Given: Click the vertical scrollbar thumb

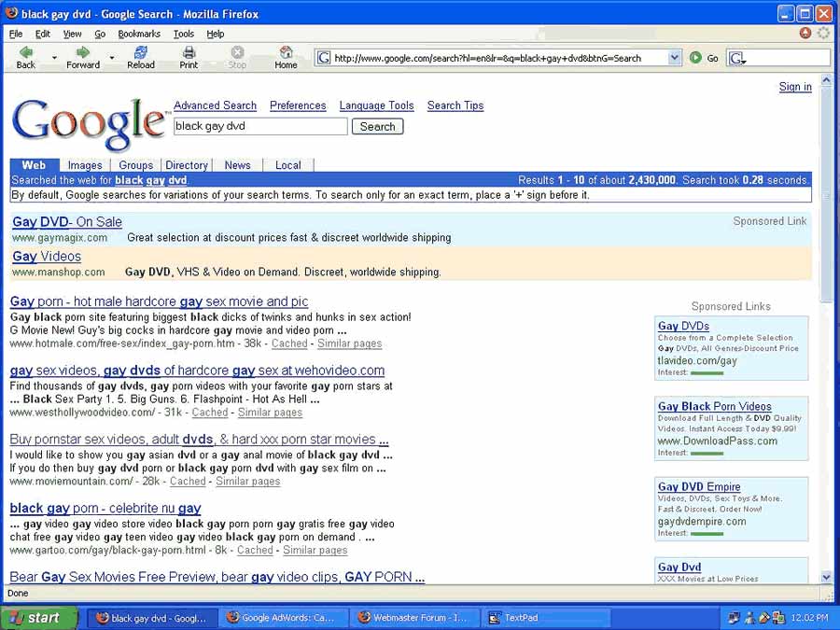Looking at the screenshot, I should click(x=826, y=193).
